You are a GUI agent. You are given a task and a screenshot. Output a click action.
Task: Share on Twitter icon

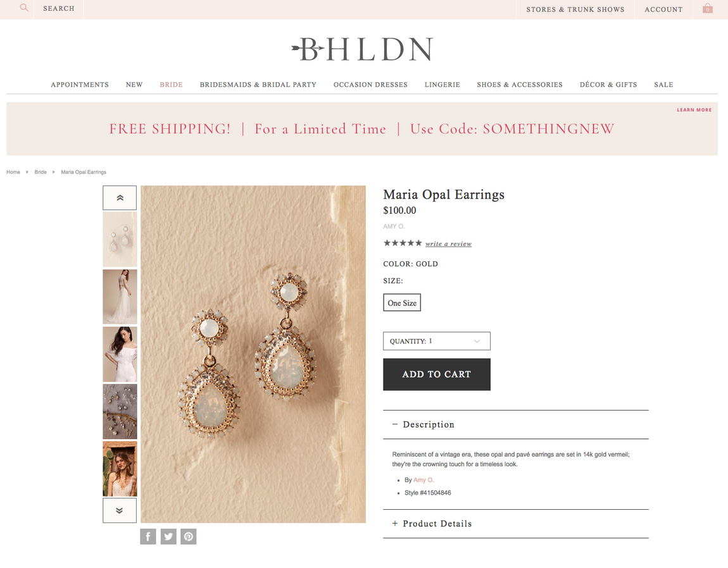168,536
